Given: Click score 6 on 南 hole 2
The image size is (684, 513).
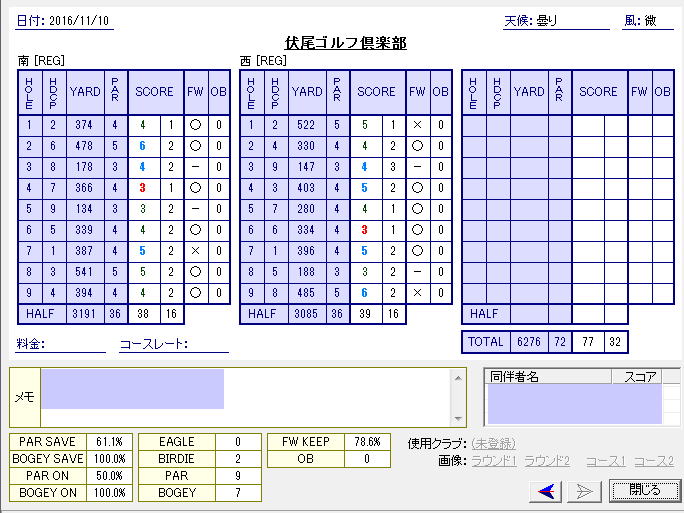Looking at the screenshot, I should [142, 146].
